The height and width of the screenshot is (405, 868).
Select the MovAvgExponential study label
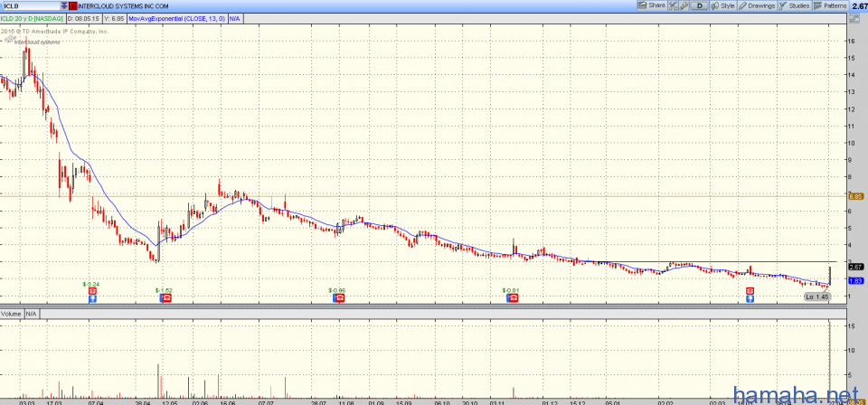click(x=177, y=19)
